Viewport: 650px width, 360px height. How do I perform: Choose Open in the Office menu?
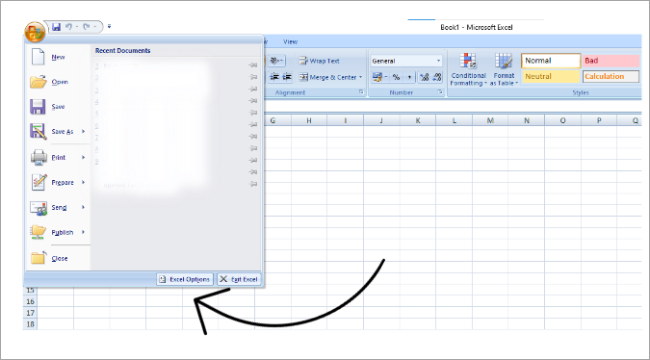(x=58, y=82)
